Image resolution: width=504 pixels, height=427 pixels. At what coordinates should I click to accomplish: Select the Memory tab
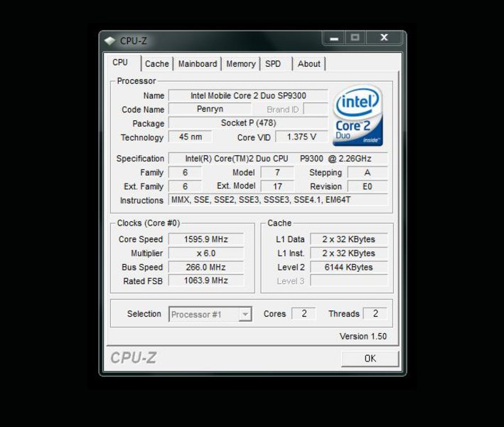(x=241, y=64)
